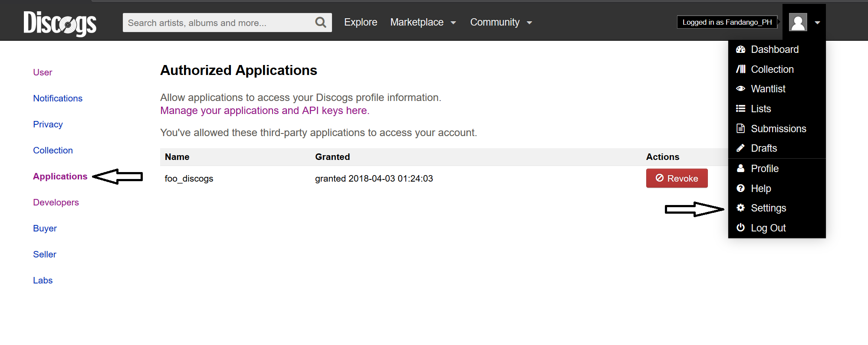868x345 pixels.
Task: Select Dashboard from the user menu
Action: click(775, 49)
